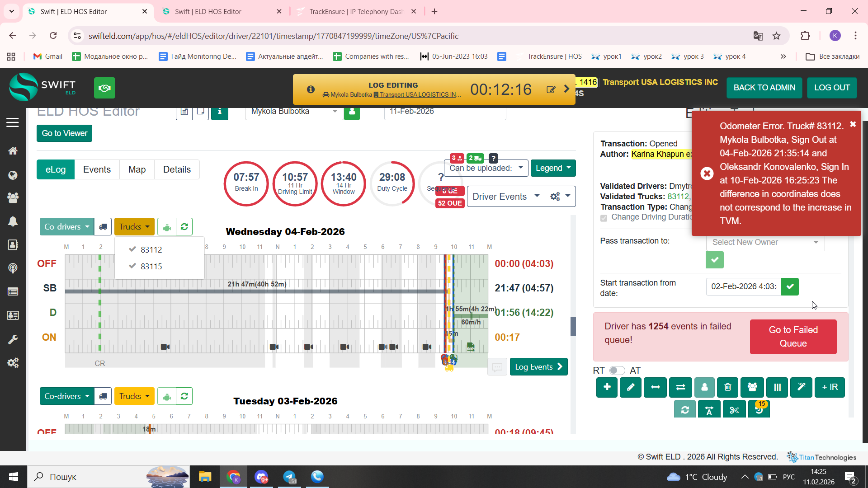Click the undo icon with 15 badge
This screenshot has width=868, height=488.
[759, 410]
